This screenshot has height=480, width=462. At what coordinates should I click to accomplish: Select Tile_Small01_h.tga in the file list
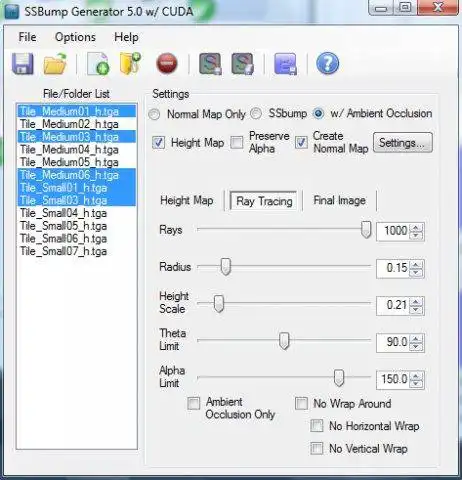[77, 188]
